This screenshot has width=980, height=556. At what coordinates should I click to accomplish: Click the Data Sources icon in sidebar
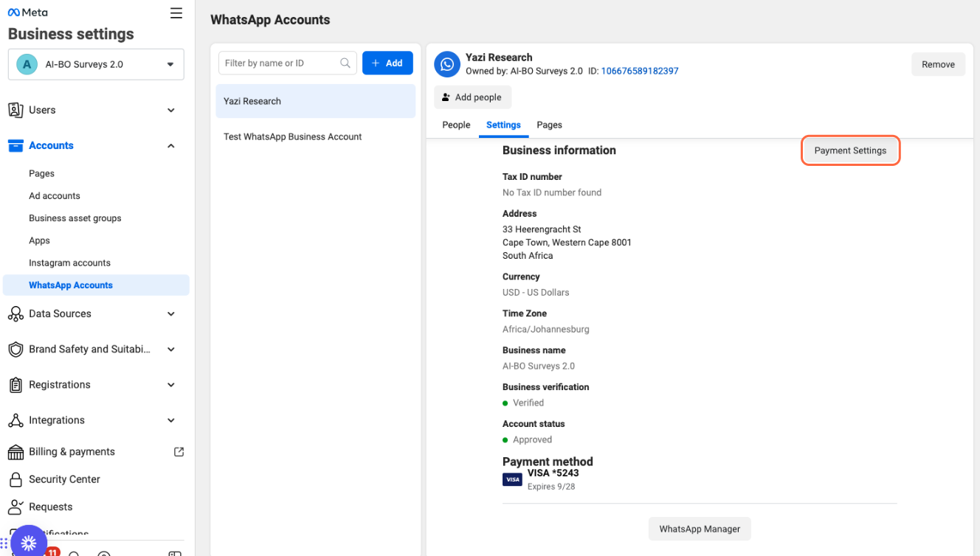click(x=15, y=314)
